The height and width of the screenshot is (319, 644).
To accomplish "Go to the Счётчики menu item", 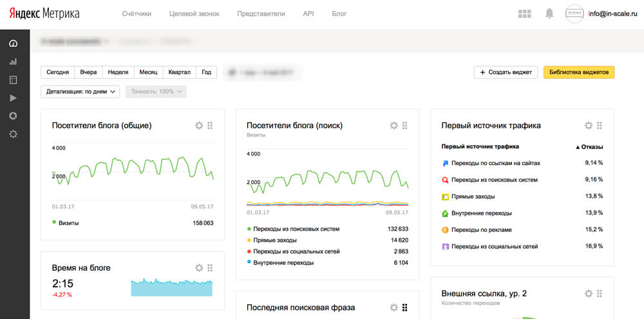I will point(137,14).
